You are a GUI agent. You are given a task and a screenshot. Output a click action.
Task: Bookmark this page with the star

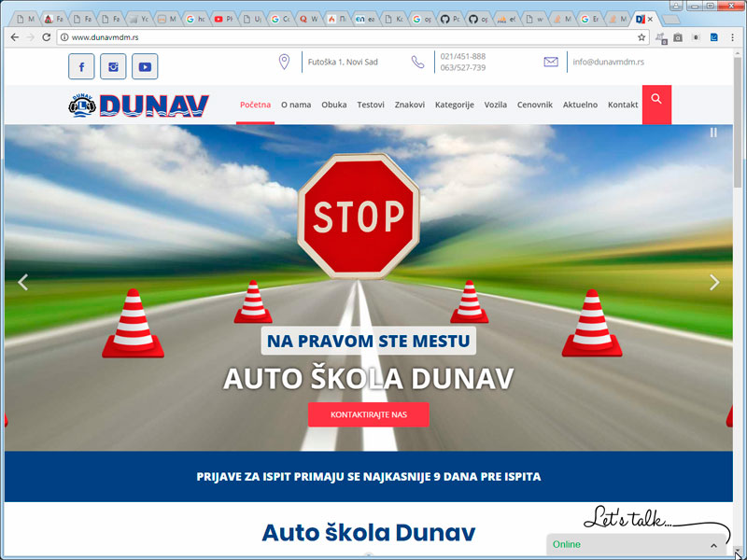tap(641, 37)
